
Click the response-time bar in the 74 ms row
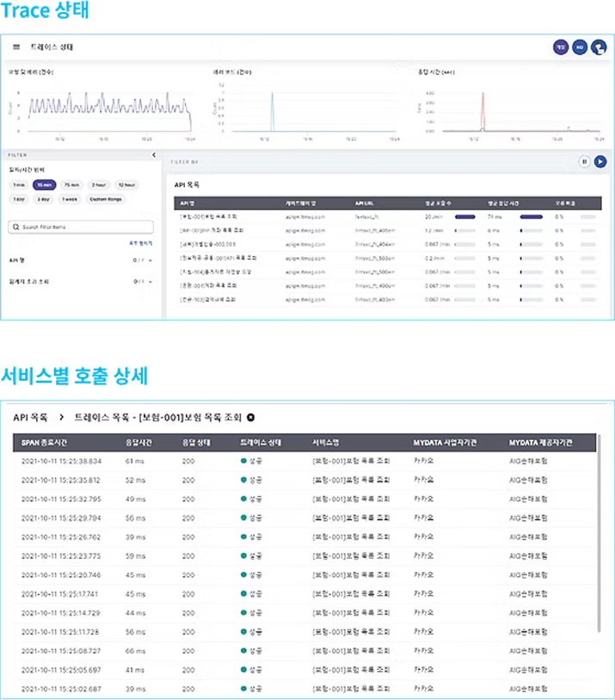532,217
